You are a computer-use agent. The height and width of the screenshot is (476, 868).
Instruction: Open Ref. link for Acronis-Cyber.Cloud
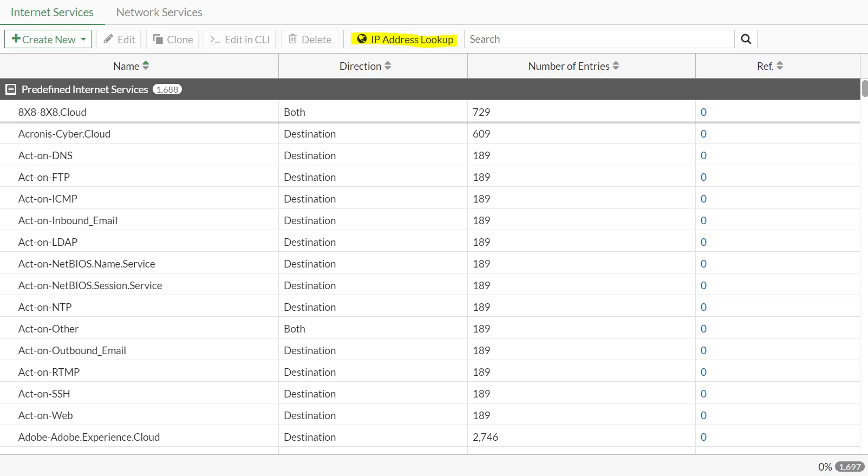[703, 134]
